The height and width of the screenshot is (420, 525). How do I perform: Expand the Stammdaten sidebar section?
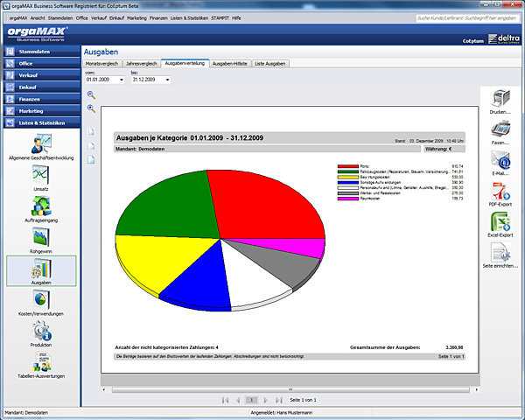tap(42, 52)
